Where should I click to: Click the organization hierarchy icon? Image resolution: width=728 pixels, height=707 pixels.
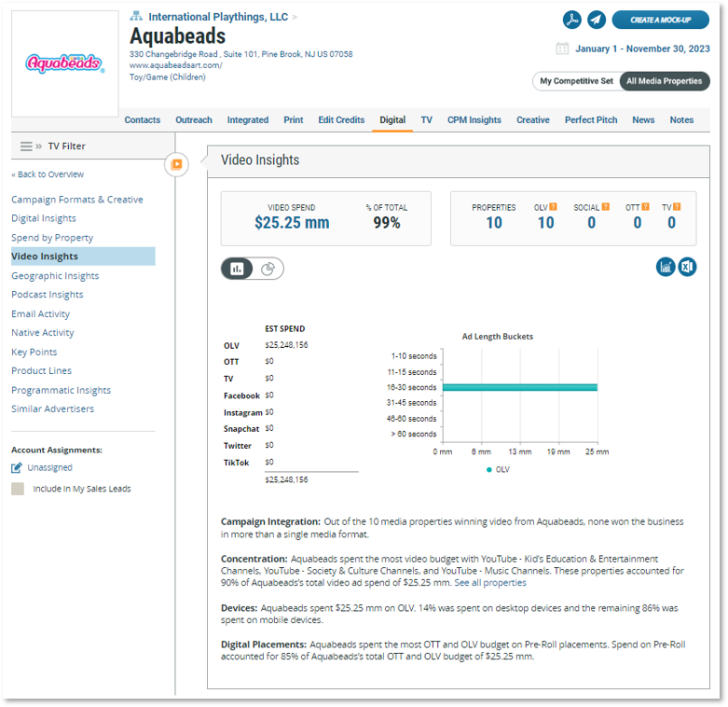135,16
